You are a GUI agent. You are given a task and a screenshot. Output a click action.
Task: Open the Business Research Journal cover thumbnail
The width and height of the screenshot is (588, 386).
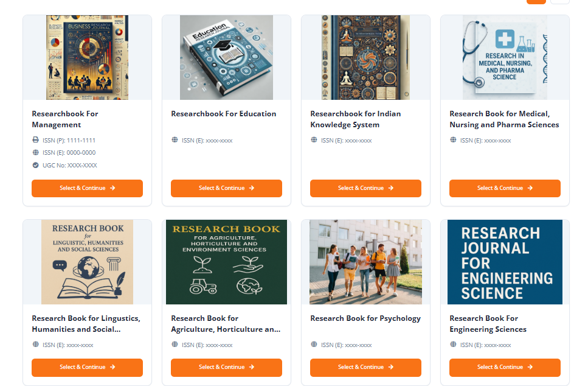click(x=87, y=58)
